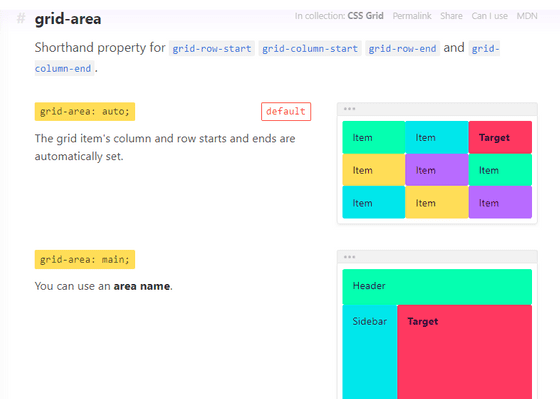
Task: Open the CSS Grid collection link
Action: (x=365, y=16)
